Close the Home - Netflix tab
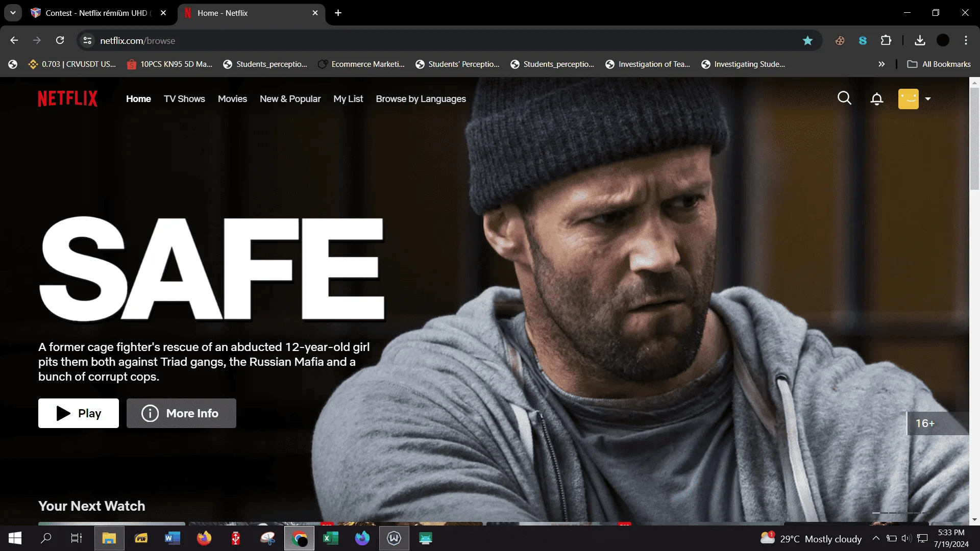980x551 pixels. (x=315, y=13)
